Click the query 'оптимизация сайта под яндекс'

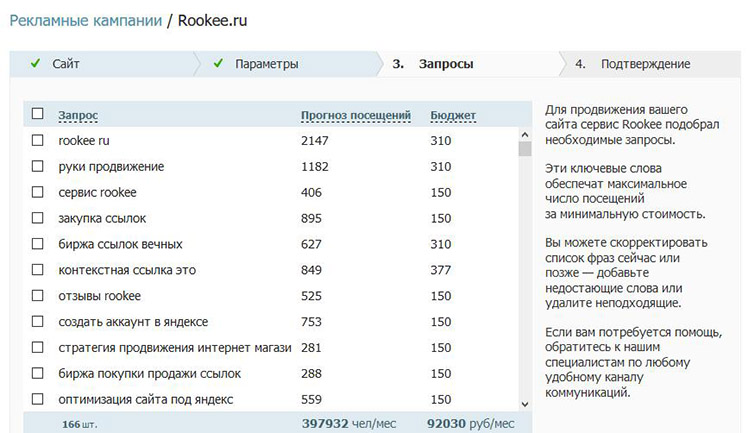(145, 399)
